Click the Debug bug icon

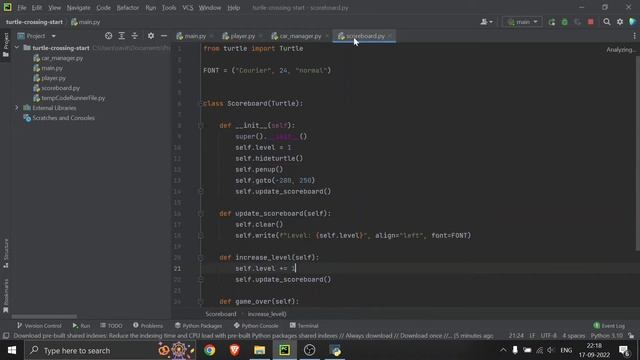564,22
